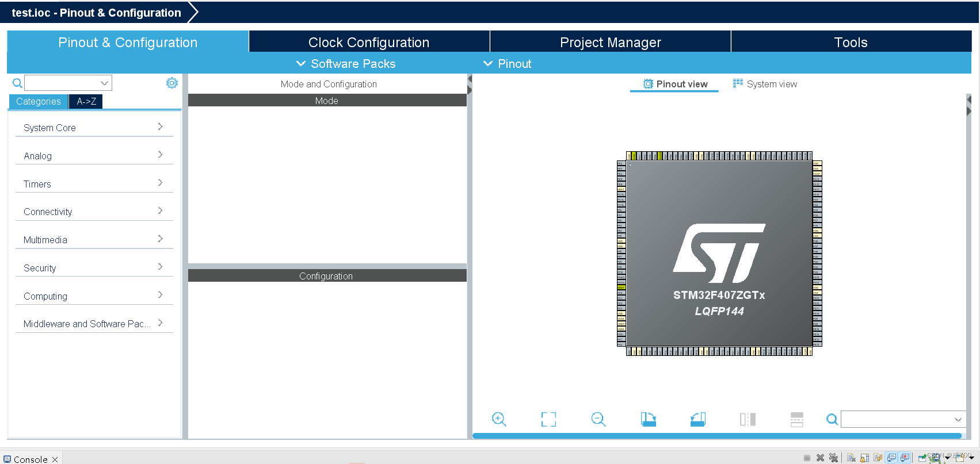Expand the Analog category
This screenshot has height=464, width=980.
[94, 155]
